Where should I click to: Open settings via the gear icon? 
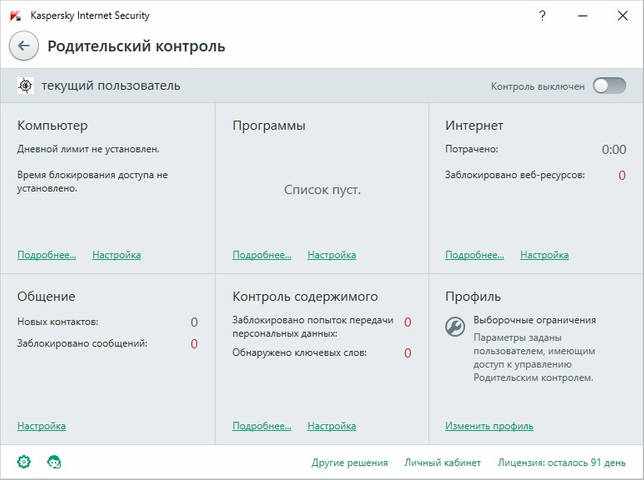tap(24, 462)
